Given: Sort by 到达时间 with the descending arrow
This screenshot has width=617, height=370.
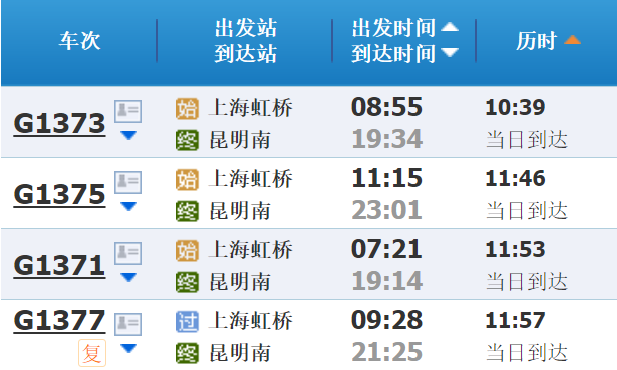Looking at the screenshot, I should pyautogui.click(x=450, y=52).
